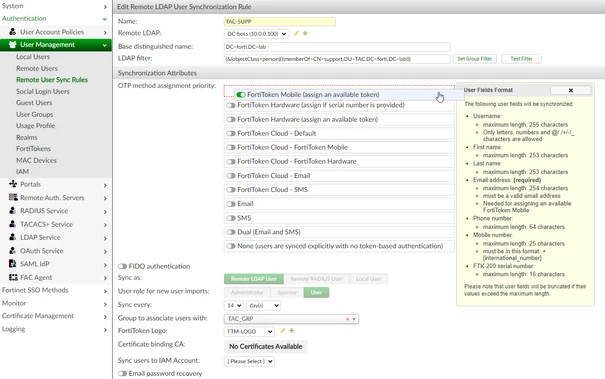The height and width of the screenshot is (379, 605).
Task: Open Usage Profile page
Action: (35, 125)
